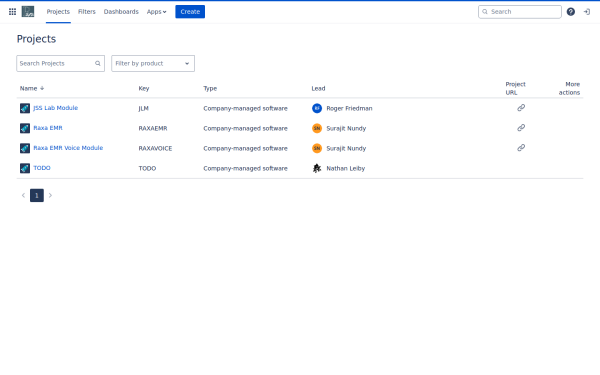Open the app switcher grid icon
Image resolution: width=600 pixels, height=375 pixels.
[12, 12]
